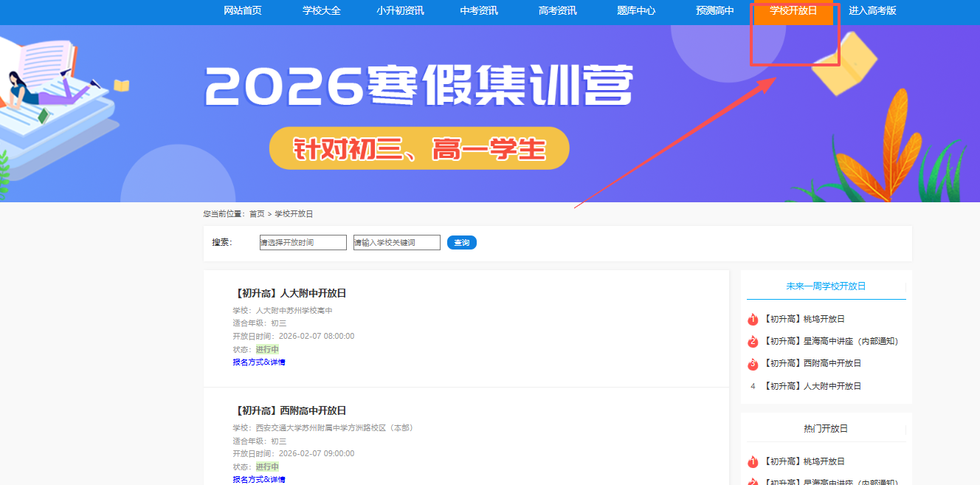The height and width of the screenshot is (485, 980).
Task: Click the blue 查询 button
Action: (x=462, y=242)
